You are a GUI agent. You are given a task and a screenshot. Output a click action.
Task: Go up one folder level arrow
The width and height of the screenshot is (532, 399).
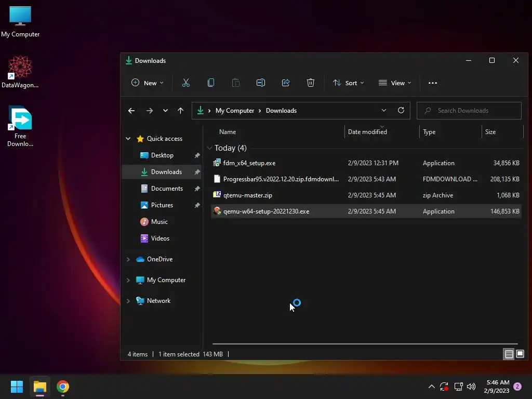pos(180,111)
